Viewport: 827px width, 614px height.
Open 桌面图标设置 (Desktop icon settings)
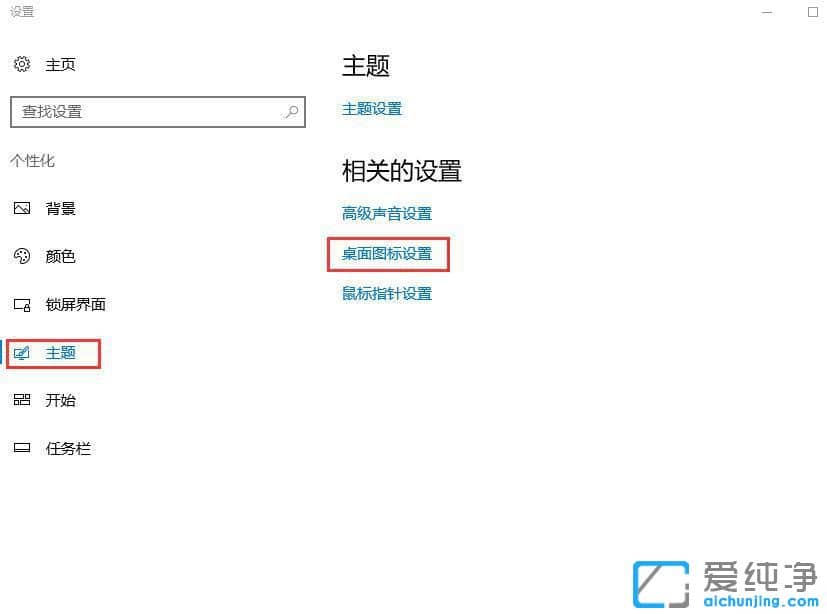[x=388, y=253]
